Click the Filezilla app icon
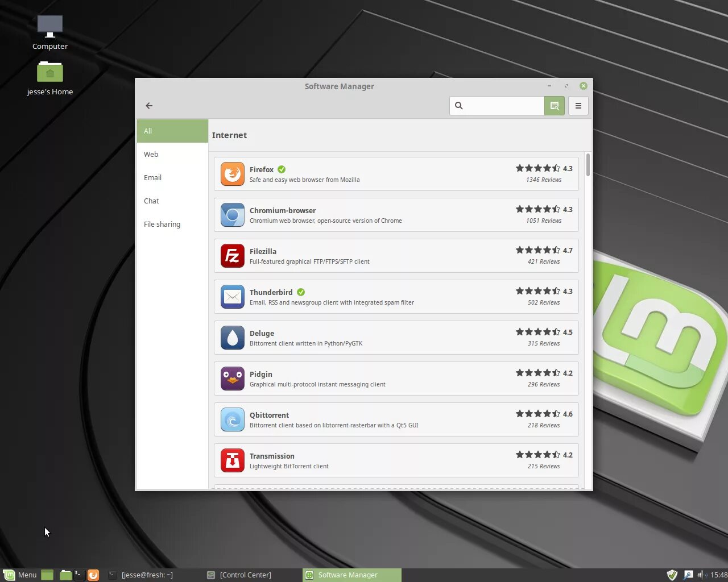Screen dimensions: 728x582 tap(233, 256)
